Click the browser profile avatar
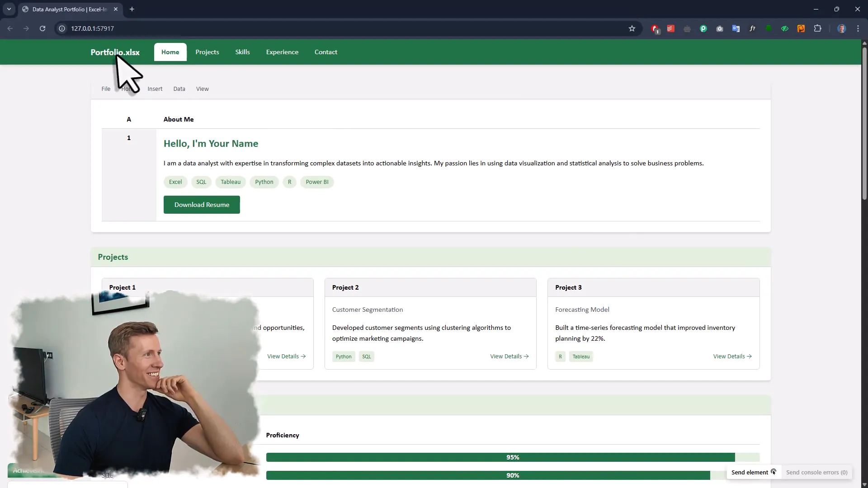868x488 pixels. click(843, 28)
